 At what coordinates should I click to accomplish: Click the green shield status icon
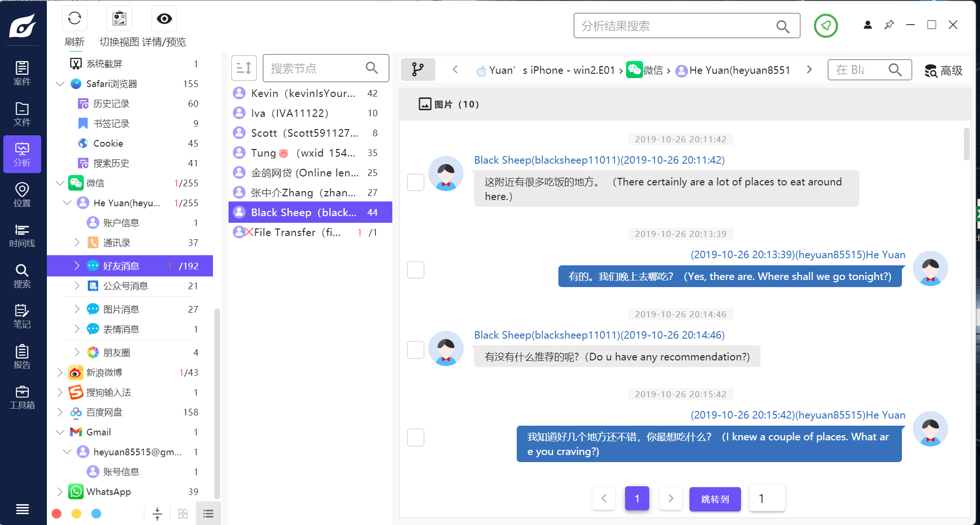[826, 26]
